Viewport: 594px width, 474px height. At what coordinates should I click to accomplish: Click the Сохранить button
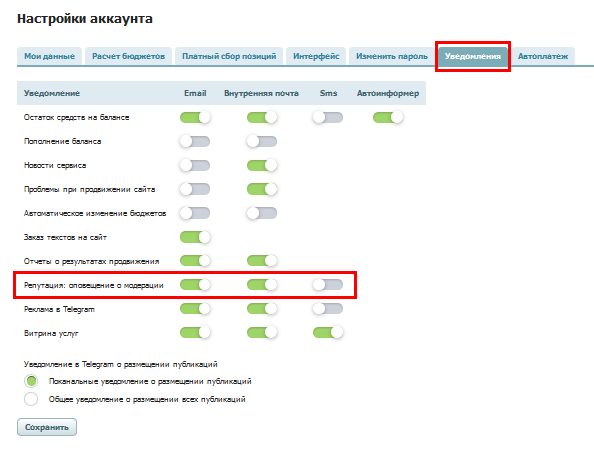pos(47,427)
